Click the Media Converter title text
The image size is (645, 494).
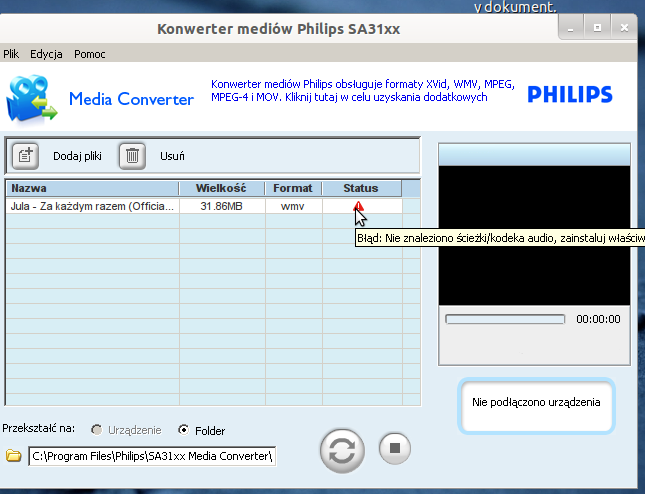131,99
